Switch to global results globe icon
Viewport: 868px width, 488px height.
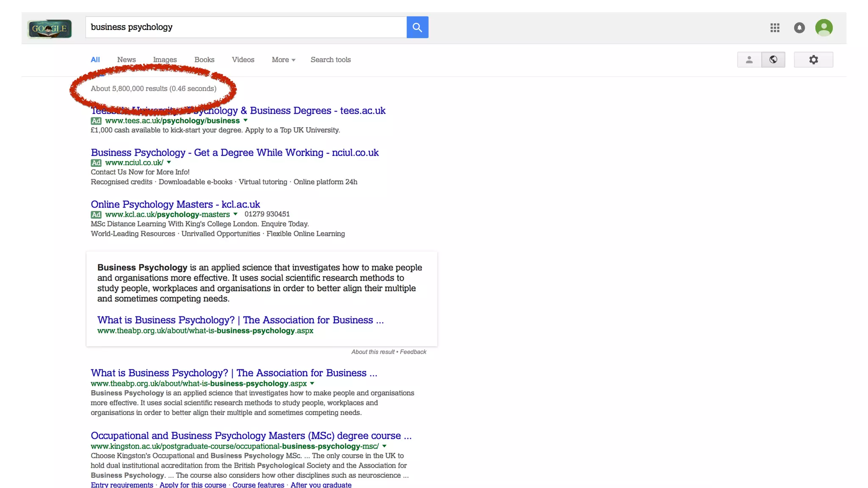(773, 60)
